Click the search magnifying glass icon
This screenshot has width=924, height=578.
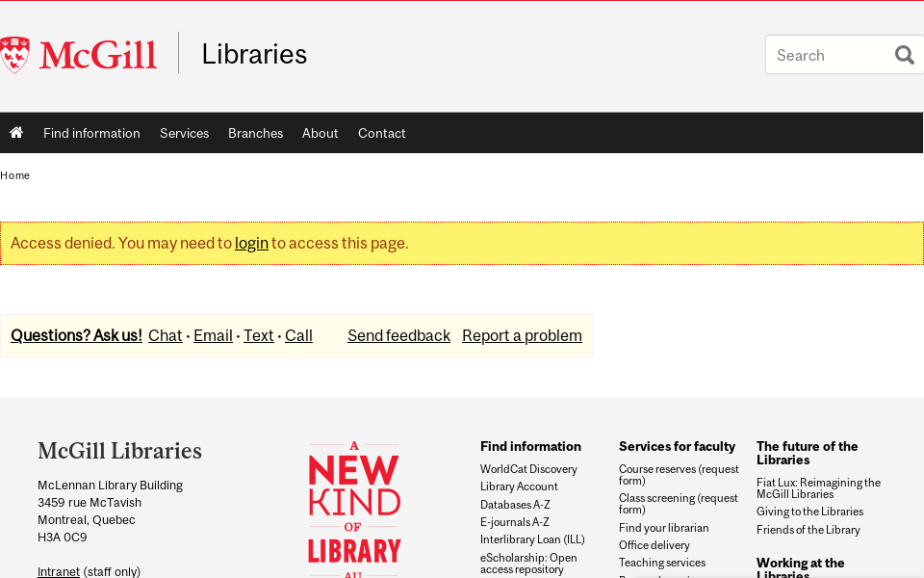[x=904, y=55]
